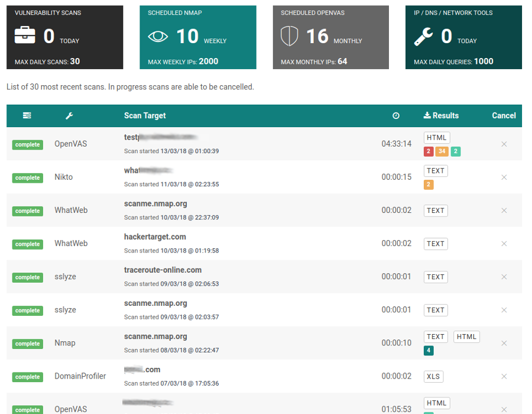532x414 pixels.
Task: Cancel the Nikto scan with X icon
Action: point(504,177)
